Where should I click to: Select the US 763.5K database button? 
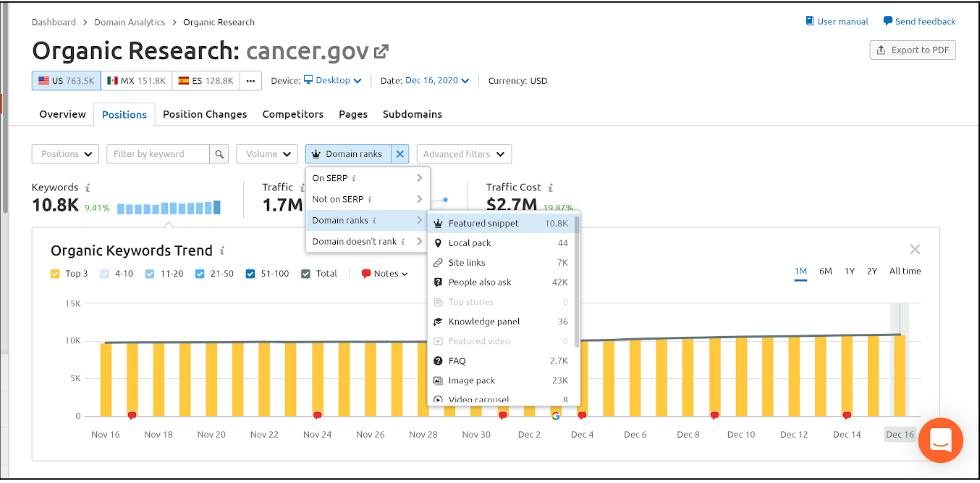[66, 81]
